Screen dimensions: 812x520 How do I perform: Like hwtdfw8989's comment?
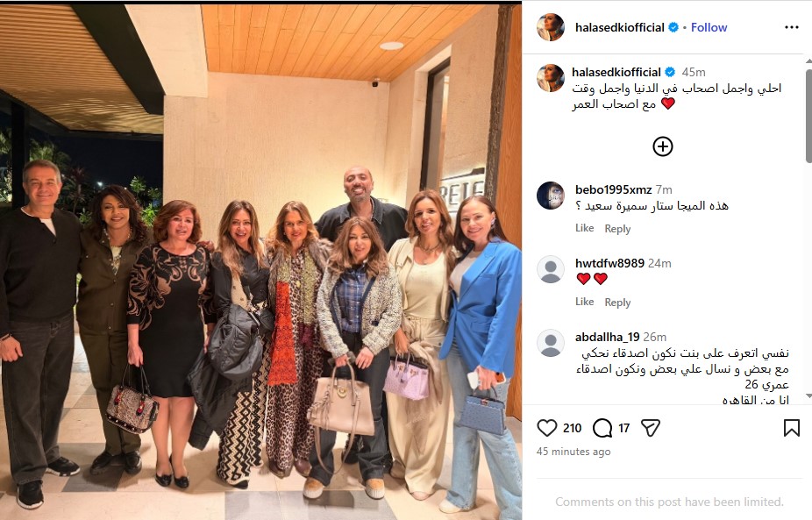(584, 302)
